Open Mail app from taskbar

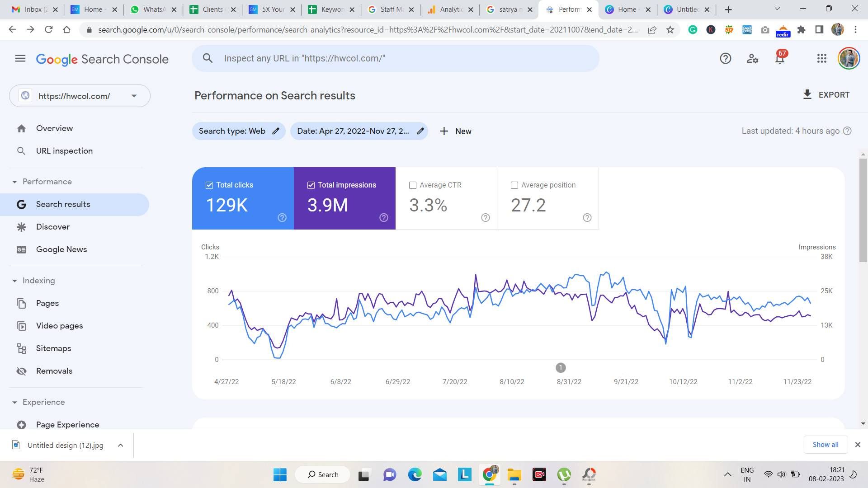[x=439, y=474]
